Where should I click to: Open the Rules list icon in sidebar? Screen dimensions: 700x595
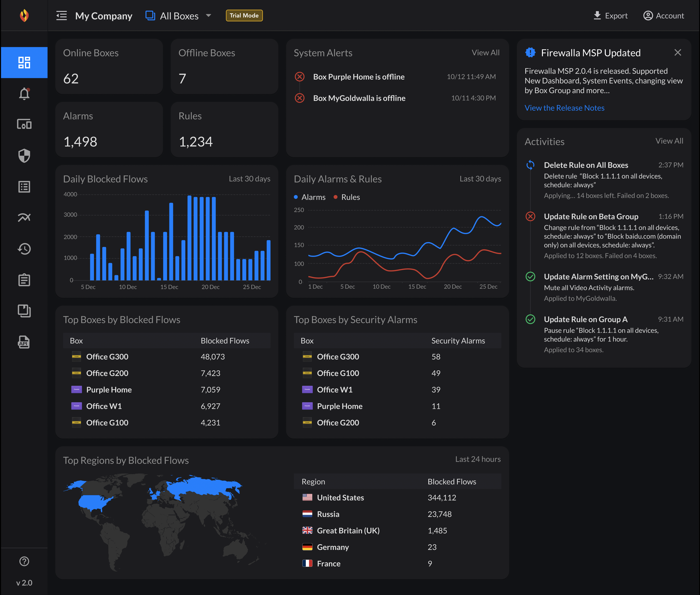24,187
